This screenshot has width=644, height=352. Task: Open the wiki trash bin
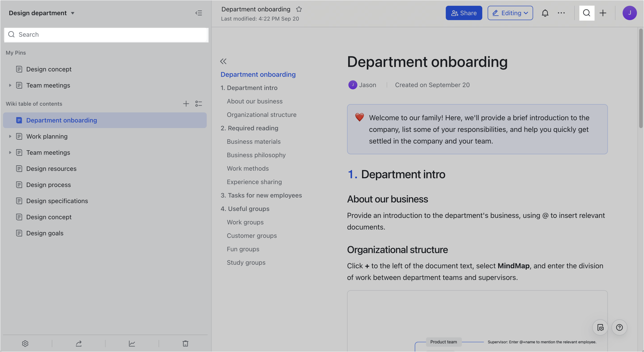tap(185, 343)
